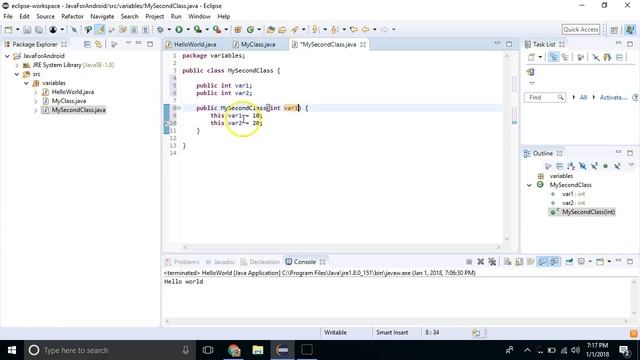Click Collapse All icon in Outline toolbar
Viewport: 640px width, 360px height.
tap(560, 166)
